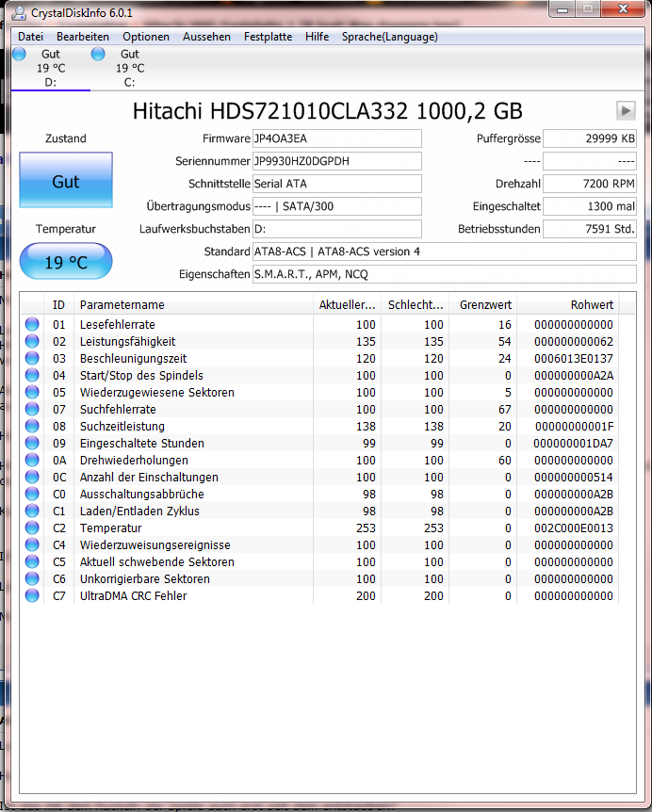Viewport: 652px width, 812px height.
Task: Click status icon for Aktuell schwebende Sektoren
Action: (x=32, y=561)
